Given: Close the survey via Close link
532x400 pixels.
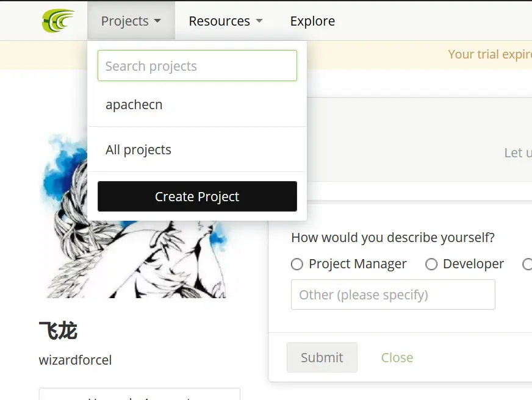Looking at the screenshot, I should [x=397, y=358].
